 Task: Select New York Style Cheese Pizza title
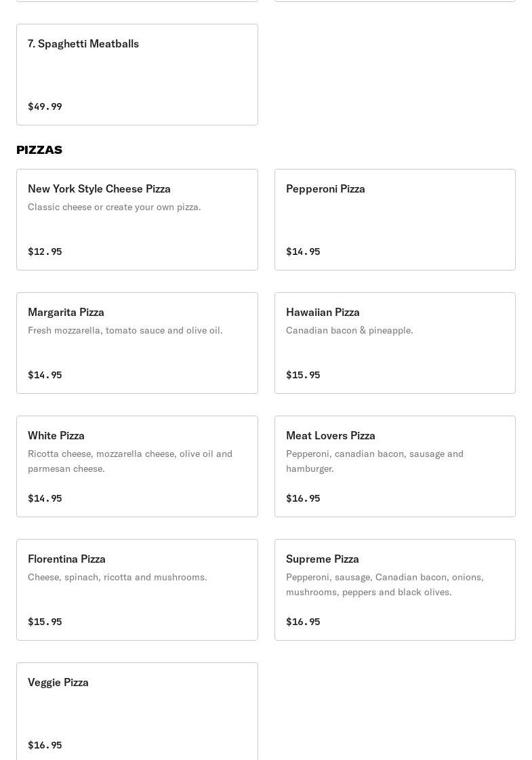(99, 188)
